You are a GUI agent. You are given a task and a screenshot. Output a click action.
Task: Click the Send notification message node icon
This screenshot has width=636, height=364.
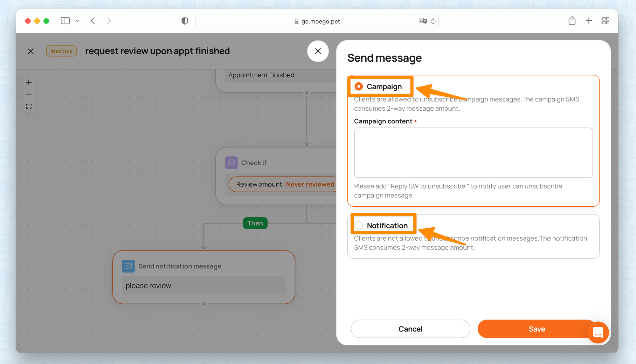coord(128,266)
